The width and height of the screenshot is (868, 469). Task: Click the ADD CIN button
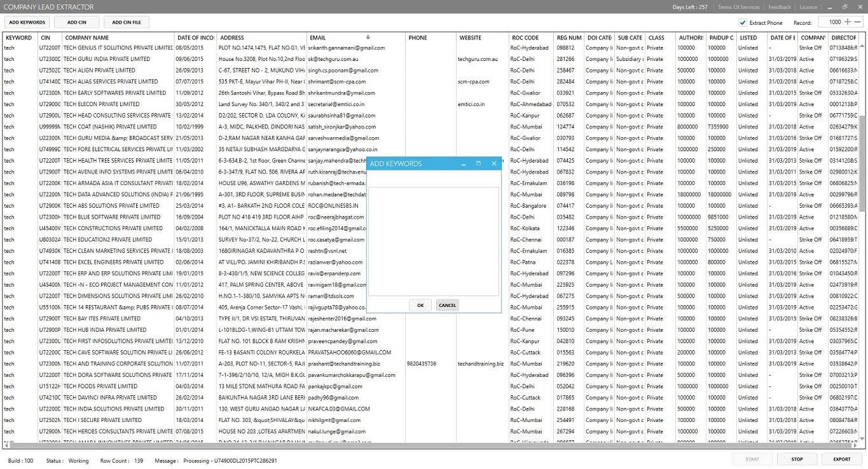click(77, 22)
